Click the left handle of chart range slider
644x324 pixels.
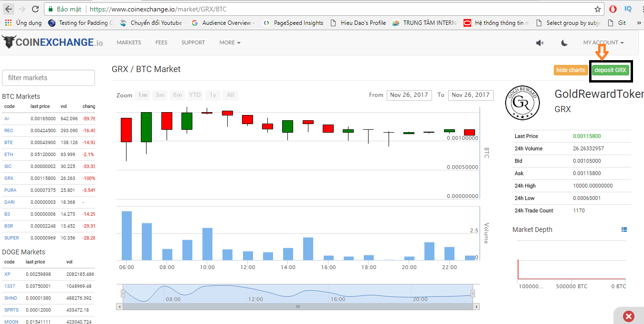(123, 293)
